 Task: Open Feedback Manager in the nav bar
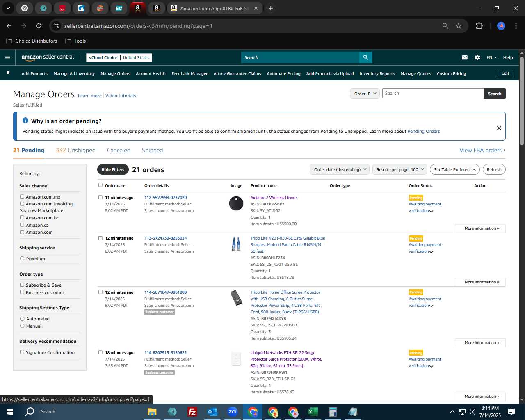189,74
